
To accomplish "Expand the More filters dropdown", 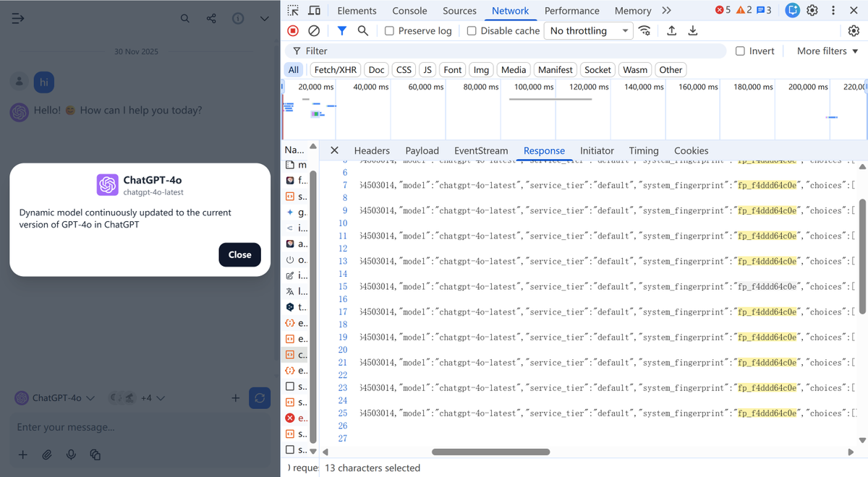I will pyautogui.click(x=827, y=51).
